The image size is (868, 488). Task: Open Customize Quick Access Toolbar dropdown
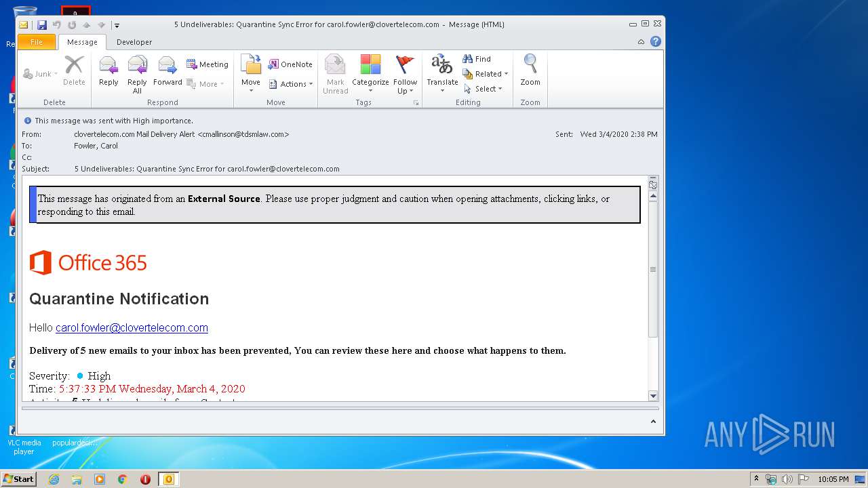click(117, 25)
